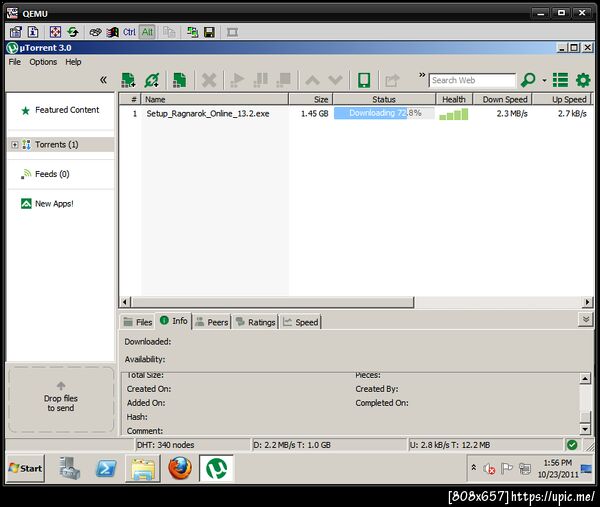
Task: Toggle the category list view icon
Action: [560, 80]
